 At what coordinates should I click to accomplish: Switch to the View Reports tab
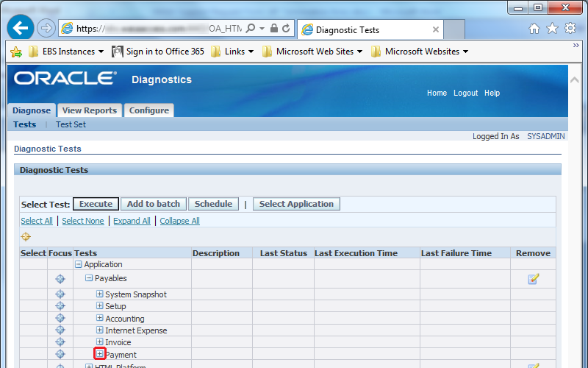pos(90,110)
